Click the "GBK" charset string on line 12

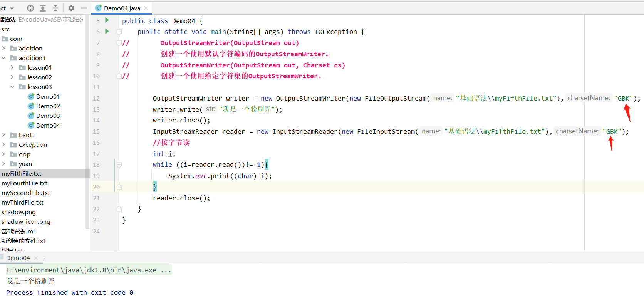pos(623,98)
